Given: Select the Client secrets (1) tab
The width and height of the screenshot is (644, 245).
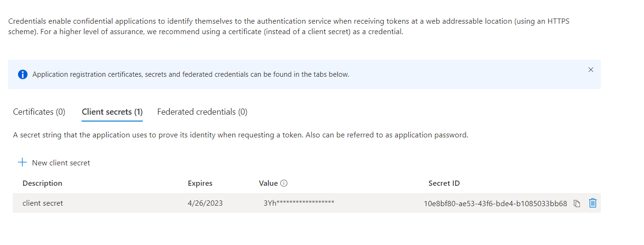Looking at the screenshot, I should click(112, 112).
